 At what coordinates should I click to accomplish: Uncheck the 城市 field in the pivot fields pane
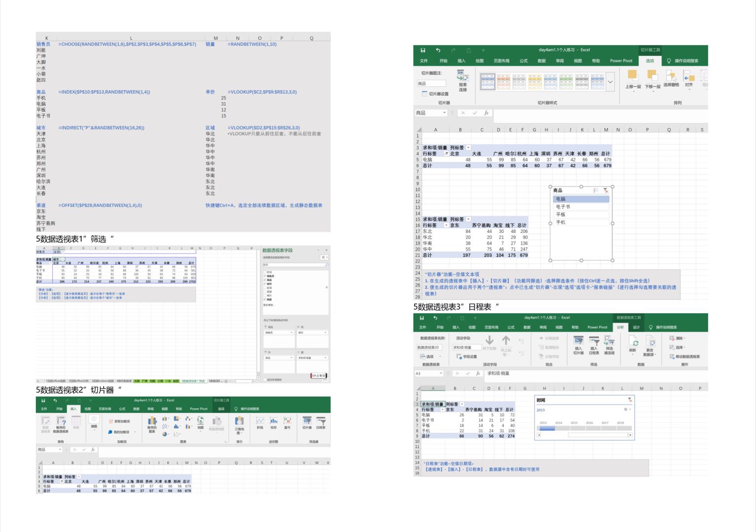(265, 284)
